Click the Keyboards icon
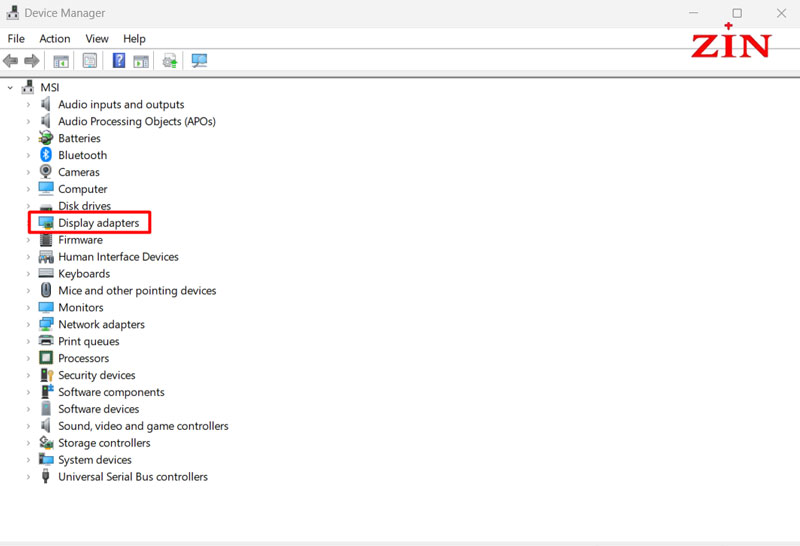 (x=46, y=273)
